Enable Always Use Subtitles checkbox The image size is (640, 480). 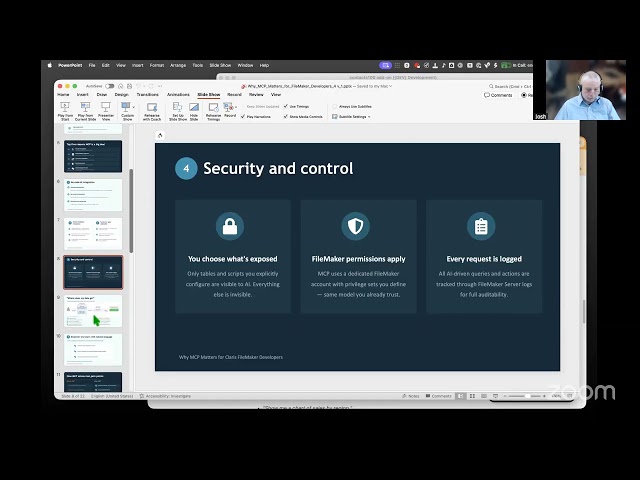click(x=335, y=106)
